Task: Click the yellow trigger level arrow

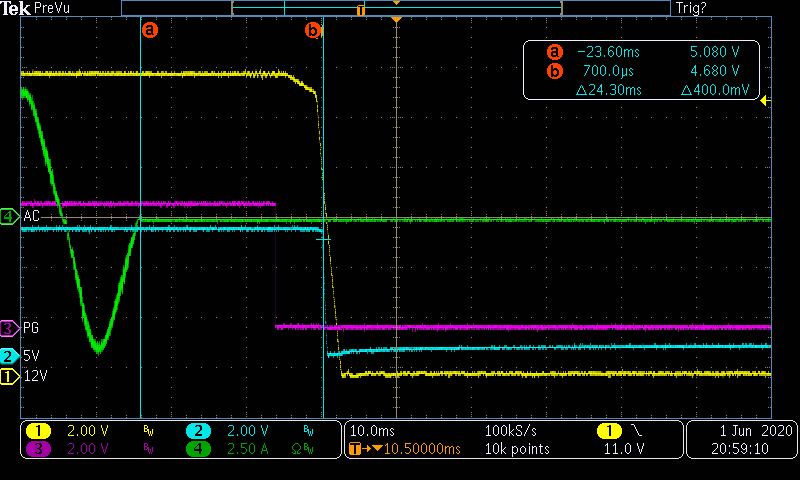Action: point(765,100)
